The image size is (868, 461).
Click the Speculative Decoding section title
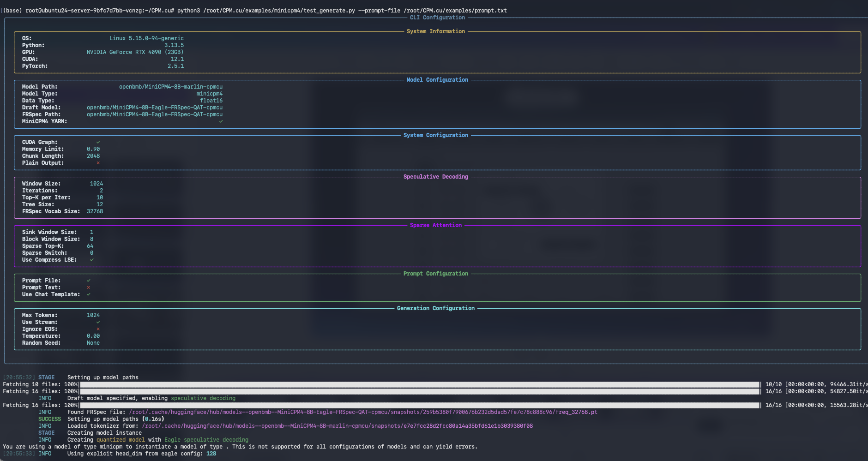[435, 177]
